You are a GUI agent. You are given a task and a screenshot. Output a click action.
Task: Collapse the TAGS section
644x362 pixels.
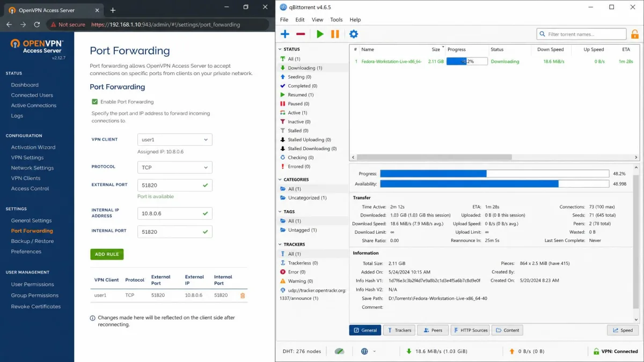280,212
